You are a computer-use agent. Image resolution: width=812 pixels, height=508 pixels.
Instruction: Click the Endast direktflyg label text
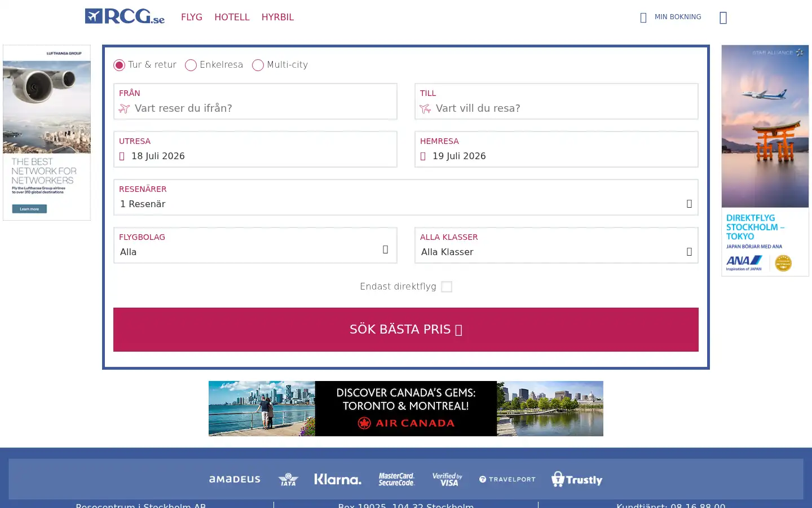pos(398,287)
